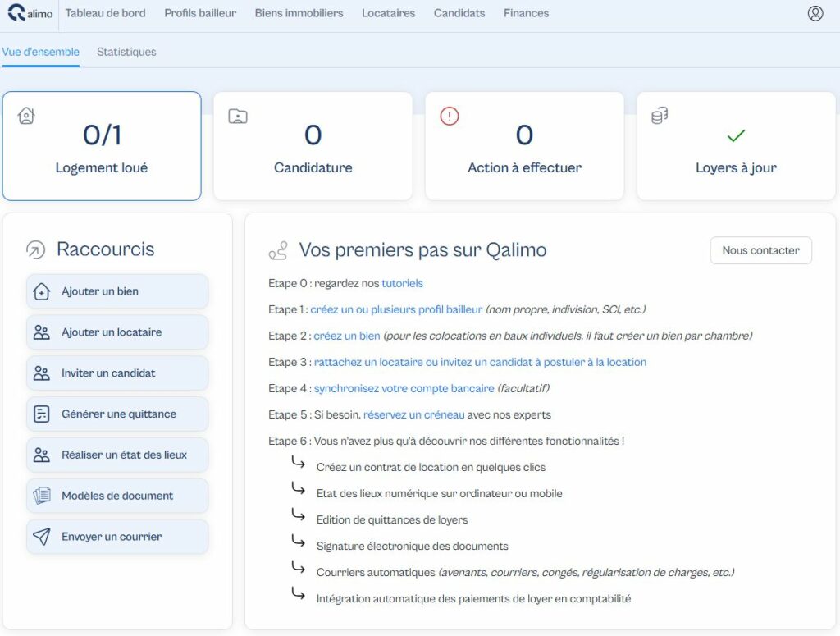Click the receipt icon for Générer une quittance
This screenshot has width=840, height=636.
pos(42,414)
